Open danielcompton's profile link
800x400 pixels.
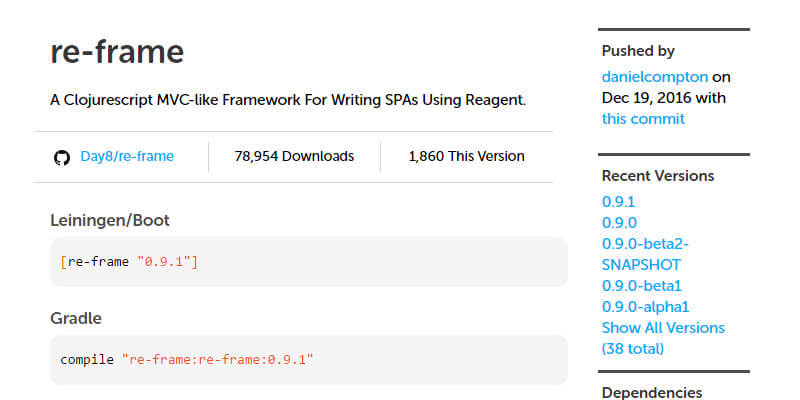654,77
